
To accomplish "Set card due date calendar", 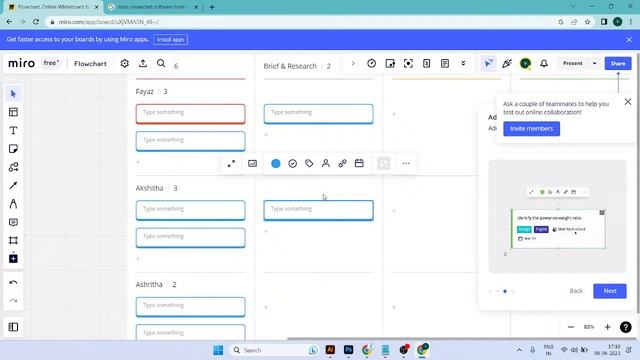I will pos(359,163).
